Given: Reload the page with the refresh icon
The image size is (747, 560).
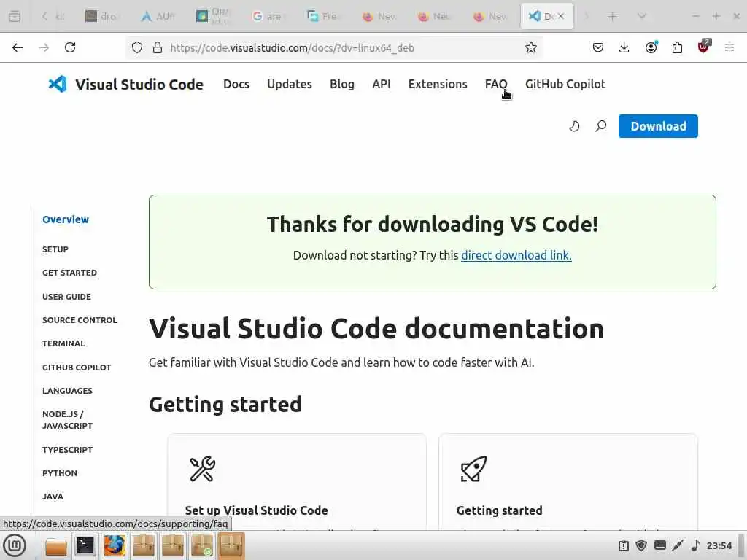Looking at the screenshot, I should point(70,47).
